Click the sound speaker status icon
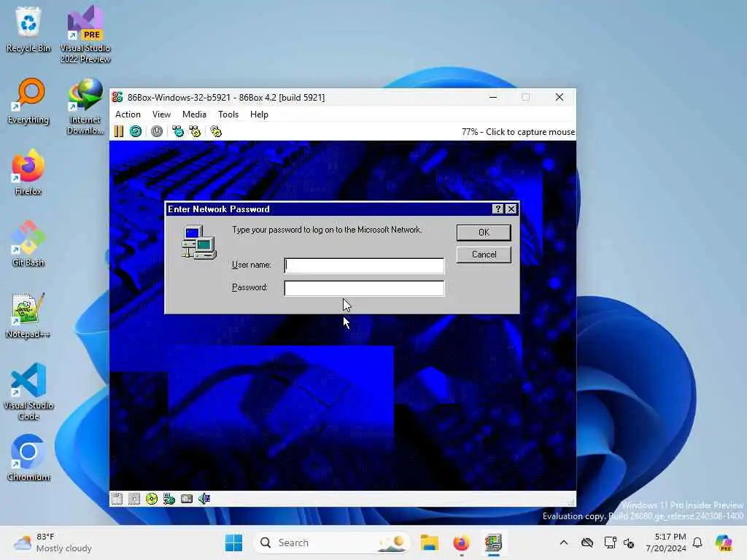The height and width of the screenshot is (560, 747). [x=204, y=499]
